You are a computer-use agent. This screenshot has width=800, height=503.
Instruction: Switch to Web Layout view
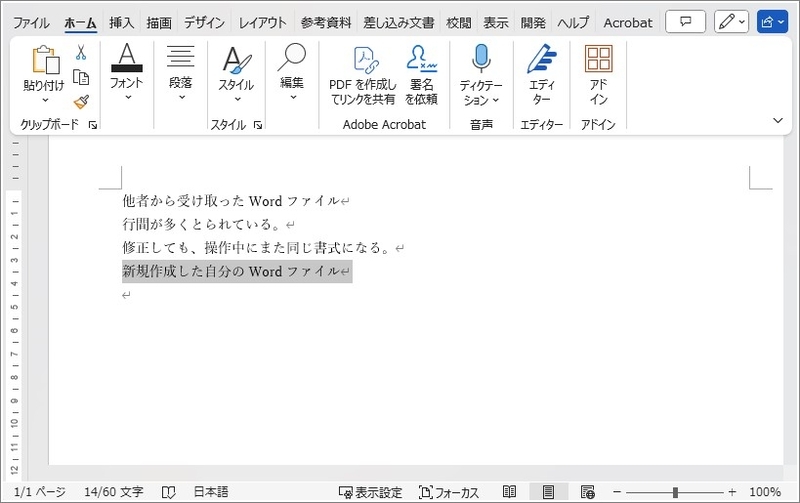click(x=588, y=492)
